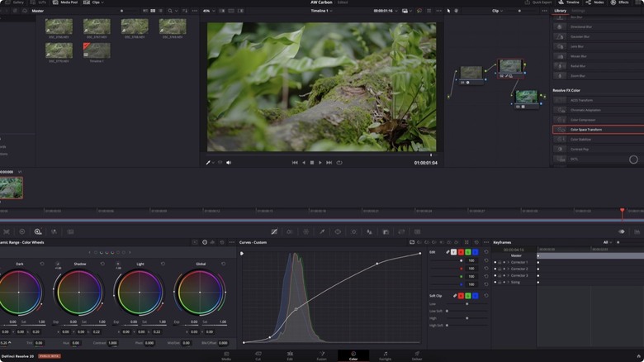Screen dimensions: 644x362
Task: Click the red timeline playhead marker
Action: click(x=623, y=211)
